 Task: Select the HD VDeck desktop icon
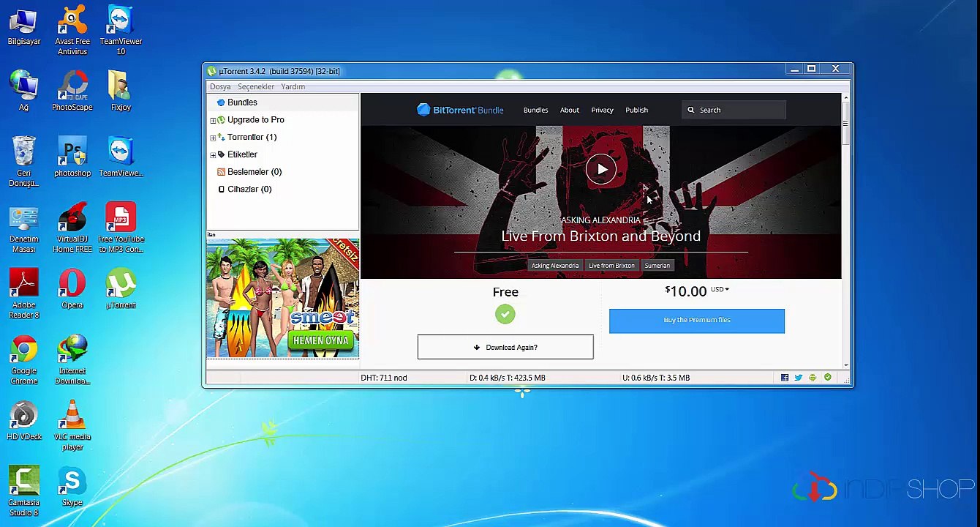pyautogui.click(x=24, y=421)
